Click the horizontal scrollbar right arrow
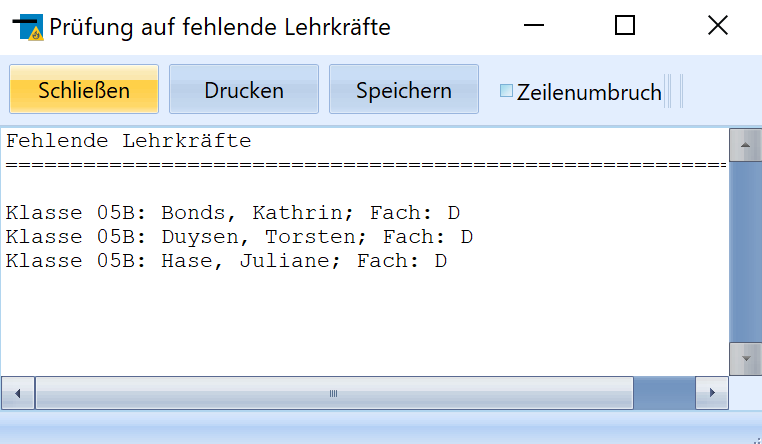This screenshot has width=762, height=444. point(712,393)
